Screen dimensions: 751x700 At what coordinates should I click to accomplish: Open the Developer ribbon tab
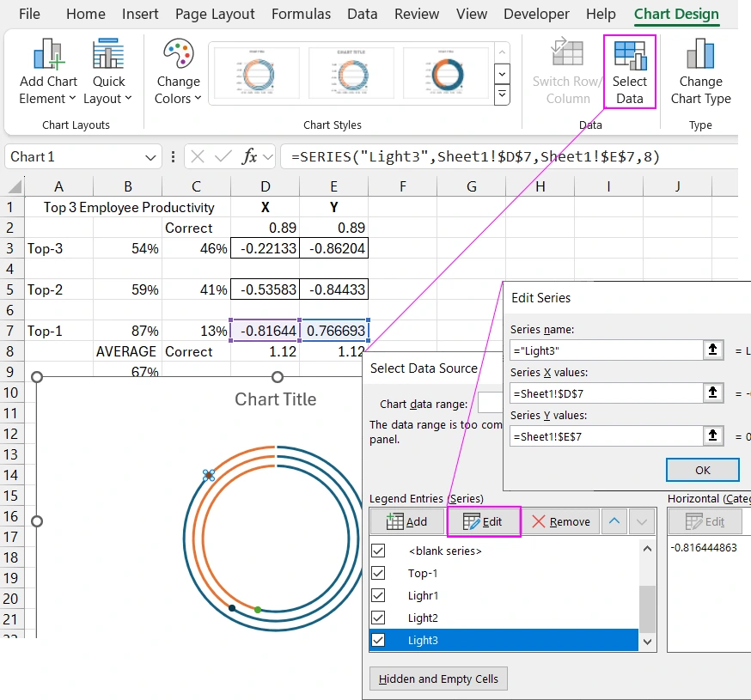(536, 14)
